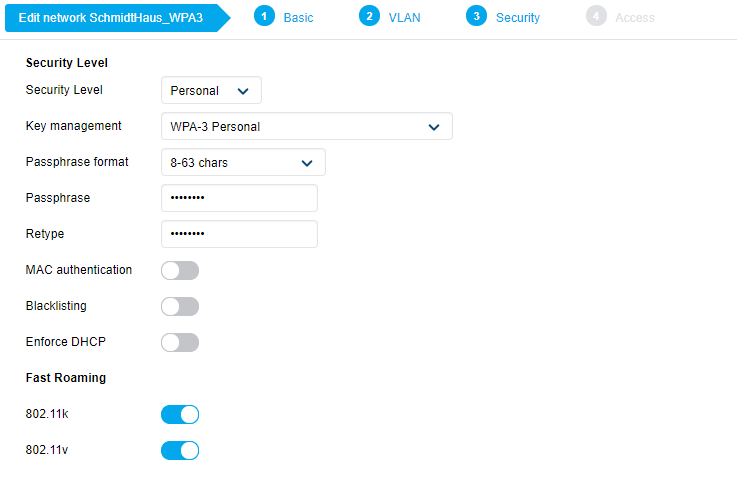Open the Security Level dropdown
737x491 pixels.
point(210,91)
